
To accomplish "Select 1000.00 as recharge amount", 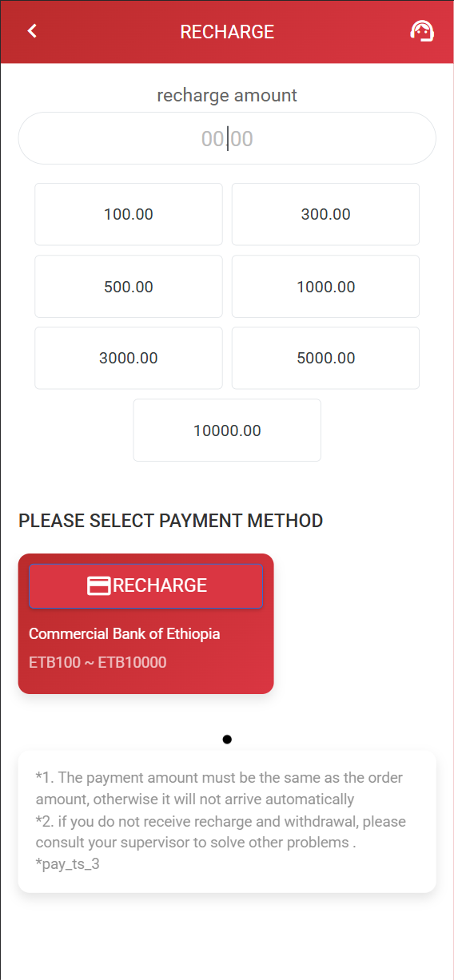I will coord(325,287).
